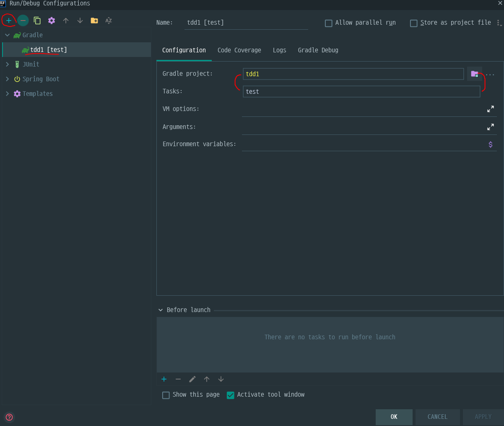The image size is (504, 426).
Task: Move configuration up in the list
Action: pos(66,21)
